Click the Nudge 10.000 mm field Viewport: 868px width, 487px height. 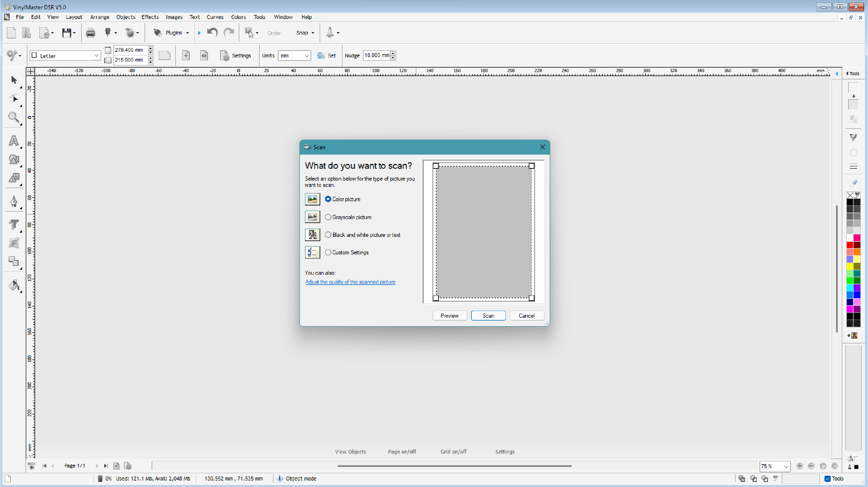(377, 55)
